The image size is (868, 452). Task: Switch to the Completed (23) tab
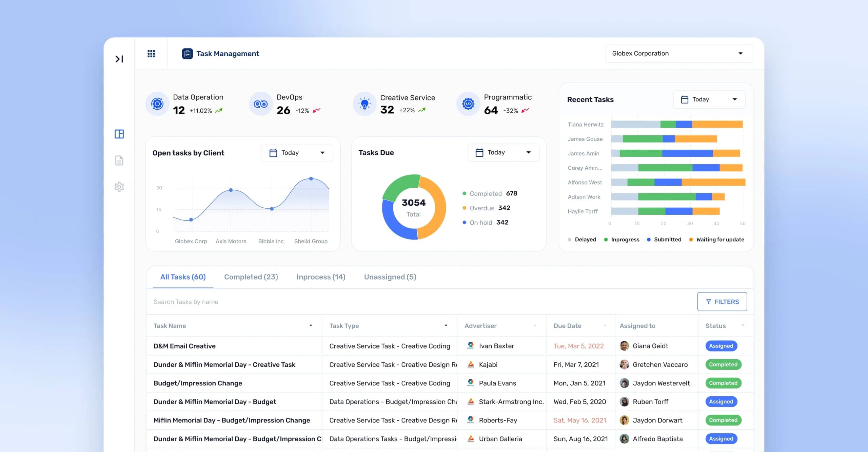[251, 277]
